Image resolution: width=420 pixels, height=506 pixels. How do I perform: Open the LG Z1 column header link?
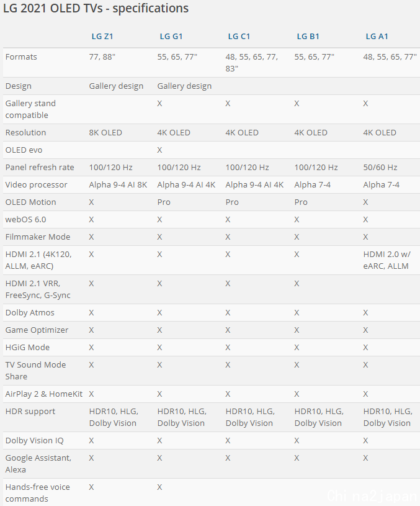(x=102, y=37)
